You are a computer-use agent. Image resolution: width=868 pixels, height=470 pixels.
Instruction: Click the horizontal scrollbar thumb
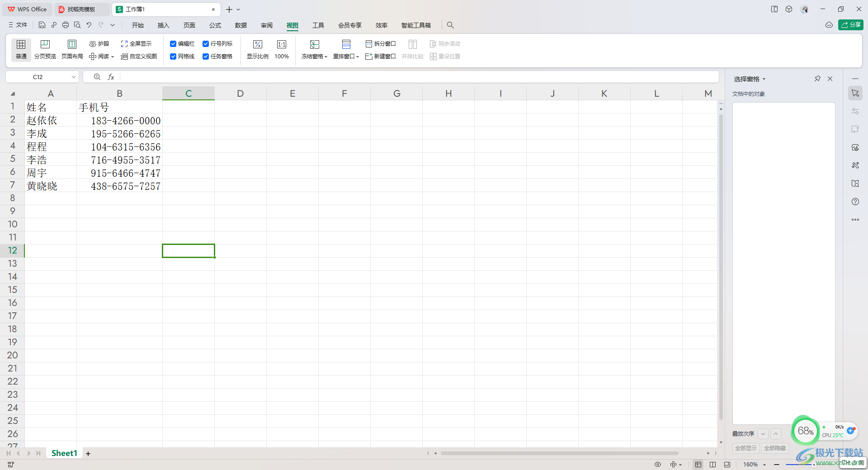pyautogui.click(x=559, y=453)
